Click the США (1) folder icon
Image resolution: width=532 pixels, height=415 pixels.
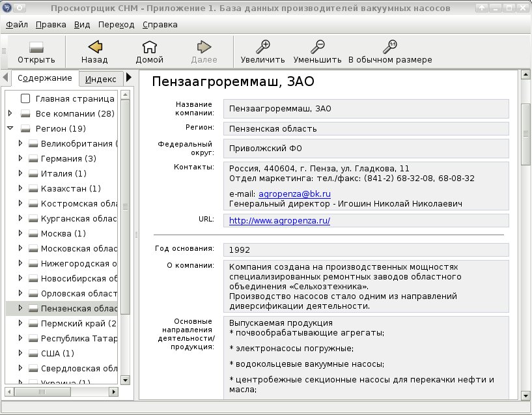click(33, 353)
